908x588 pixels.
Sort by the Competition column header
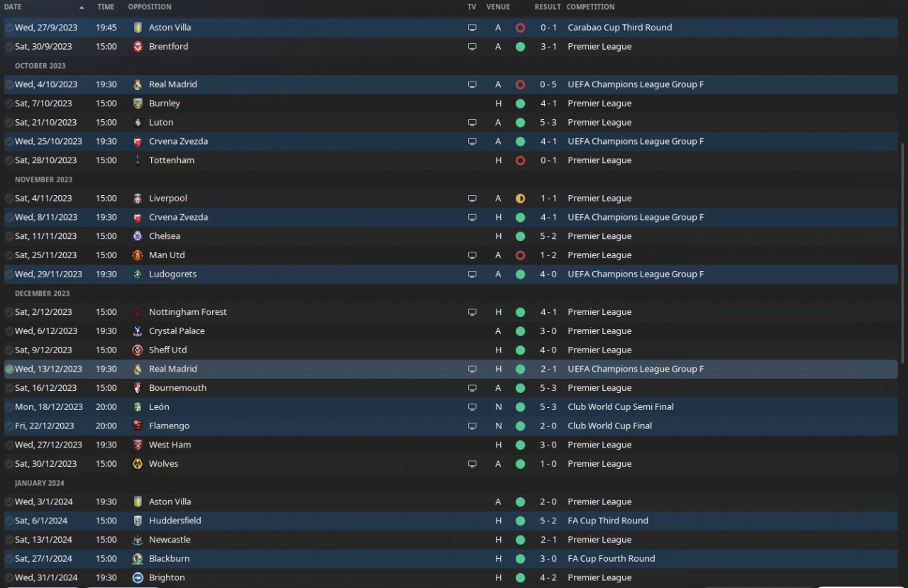(x=590, y=7)
